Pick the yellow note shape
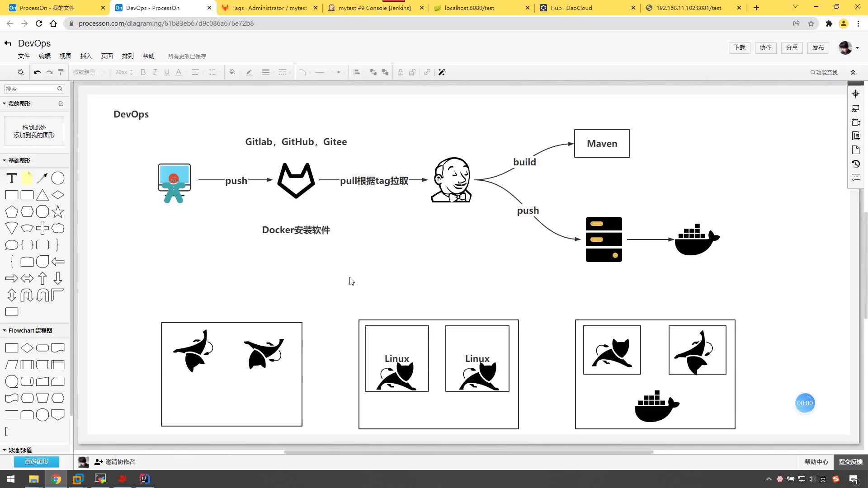Image resolution: width=868 pixels, height=488 pixels. point(27,178)
